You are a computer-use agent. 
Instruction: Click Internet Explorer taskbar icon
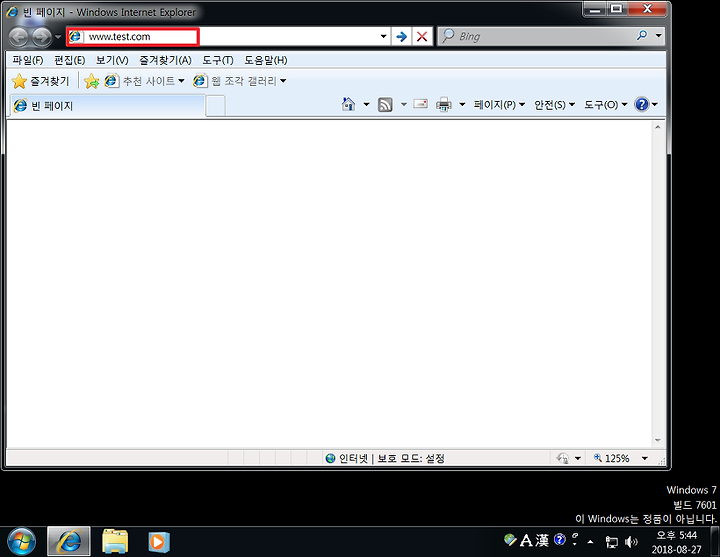click(69, 542)
